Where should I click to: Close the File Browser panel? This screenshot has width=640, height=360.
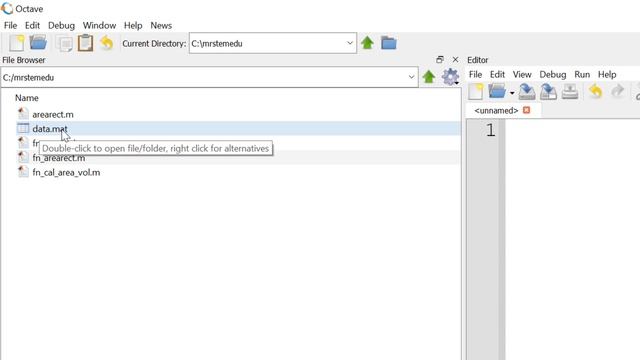(x=456, y=60)
